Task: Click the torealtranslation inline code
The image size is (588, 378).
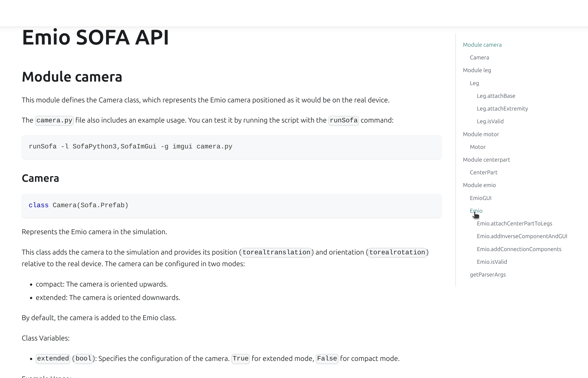Action: [x=276, y=252]
